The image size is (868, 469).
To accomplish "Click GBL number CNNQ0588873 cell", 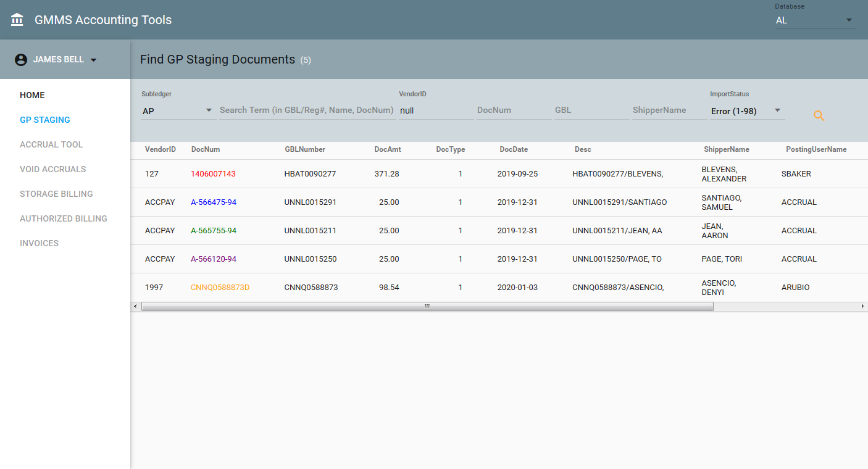I will 311,288.
